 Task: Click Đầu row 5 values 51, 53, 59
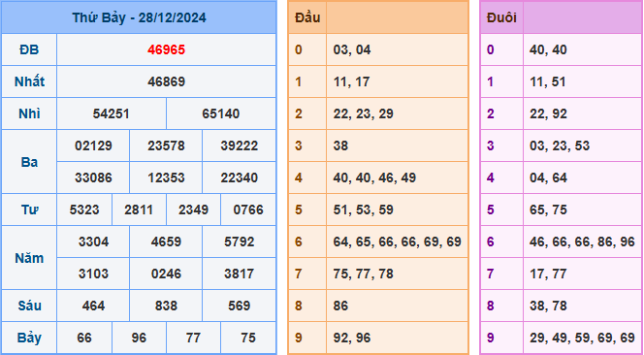363,210
